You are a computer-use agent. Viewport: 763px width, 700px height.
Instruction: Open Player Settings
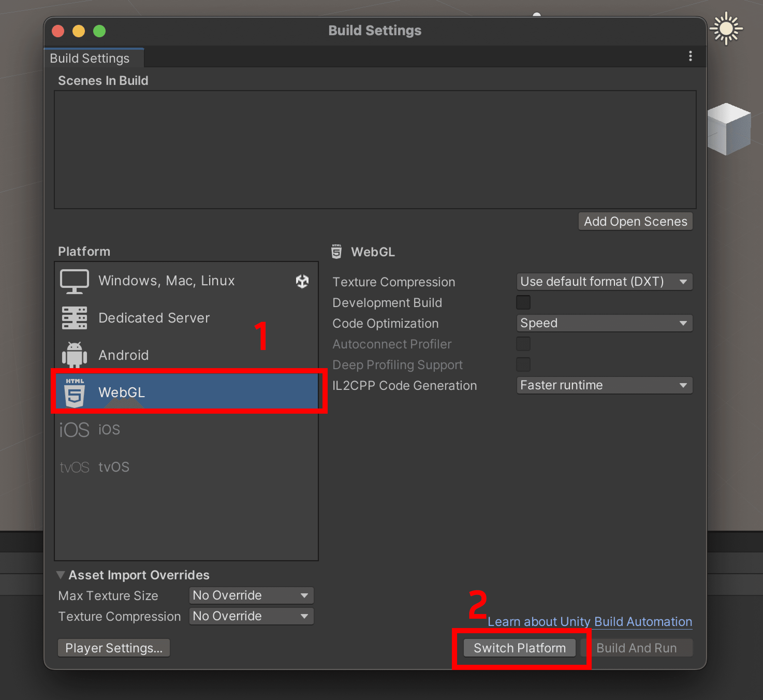point(114,648)
